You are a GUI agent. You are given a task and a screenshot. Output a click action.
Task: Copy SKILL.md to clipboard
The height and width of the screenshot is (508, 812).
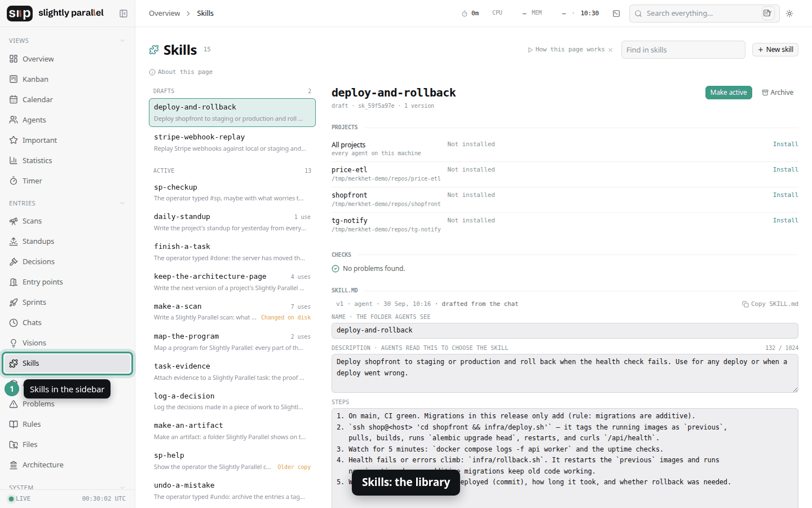pos(770,304)
